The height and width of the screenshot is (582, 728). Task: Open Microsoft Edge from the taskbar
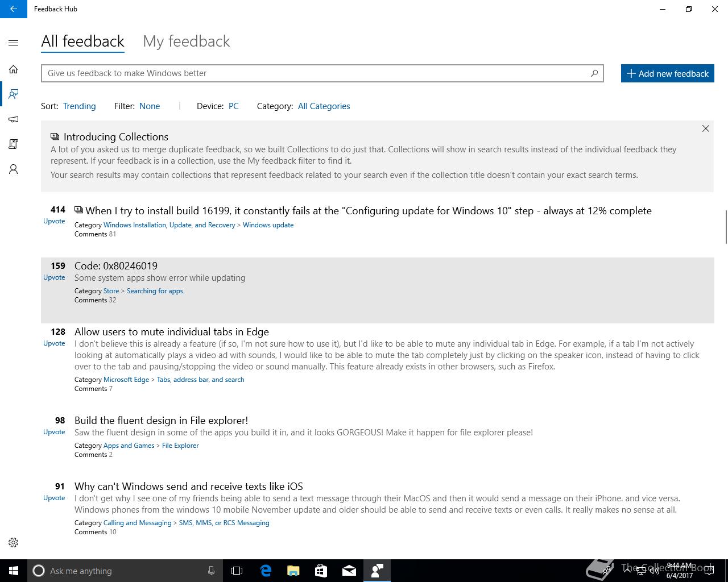266,571
